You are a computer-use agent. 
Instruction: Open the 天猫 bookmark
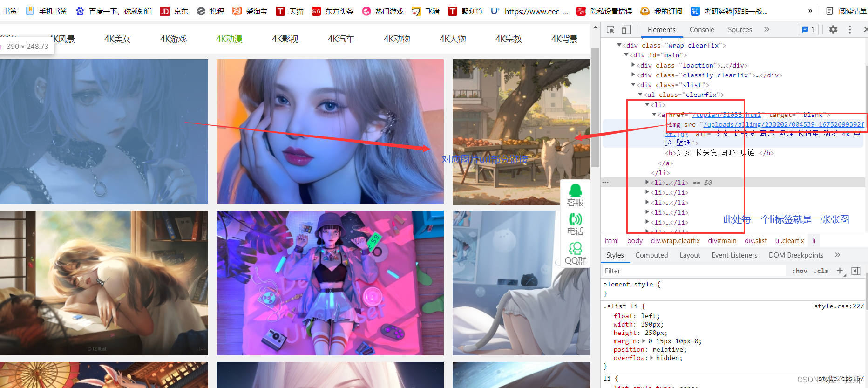coord(289,11)
